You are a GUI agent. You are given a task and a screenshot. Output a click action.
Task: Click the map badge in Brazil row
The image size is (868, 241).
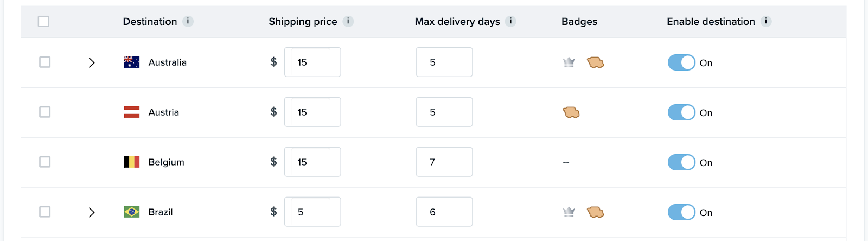pos(595,212)
